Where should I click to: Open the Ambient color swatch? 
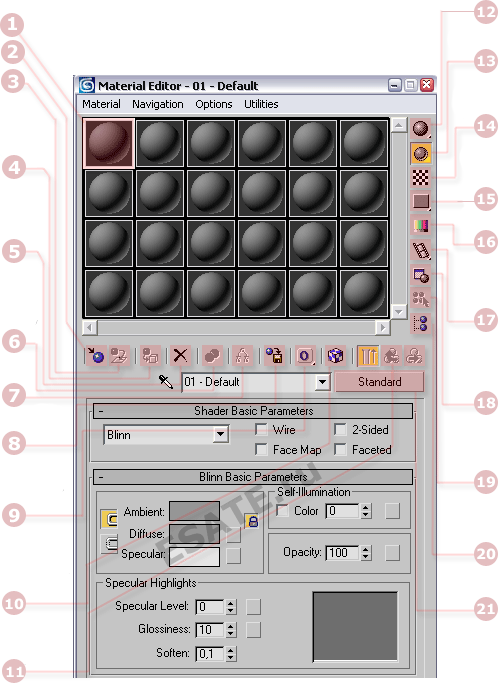(x=194, y=511)
